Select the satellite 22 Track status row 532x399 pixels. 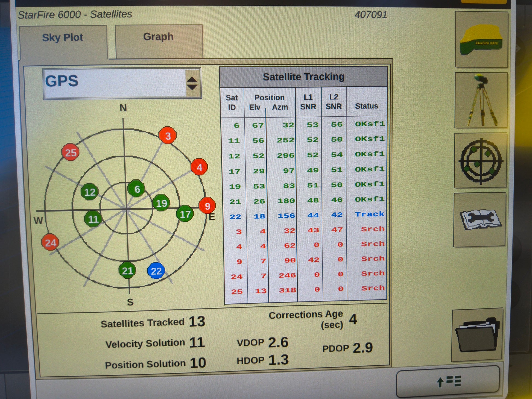coord(370,215)
